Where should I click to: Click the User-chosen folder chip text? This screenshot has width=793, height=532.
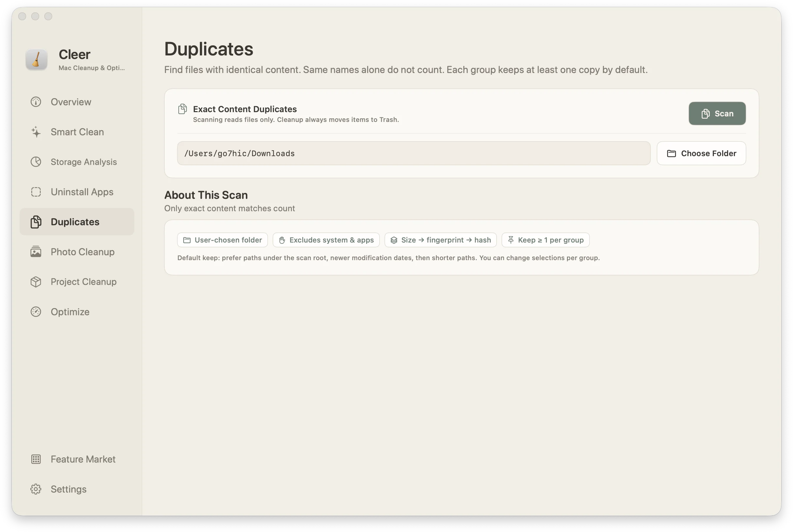pos(228,240)
